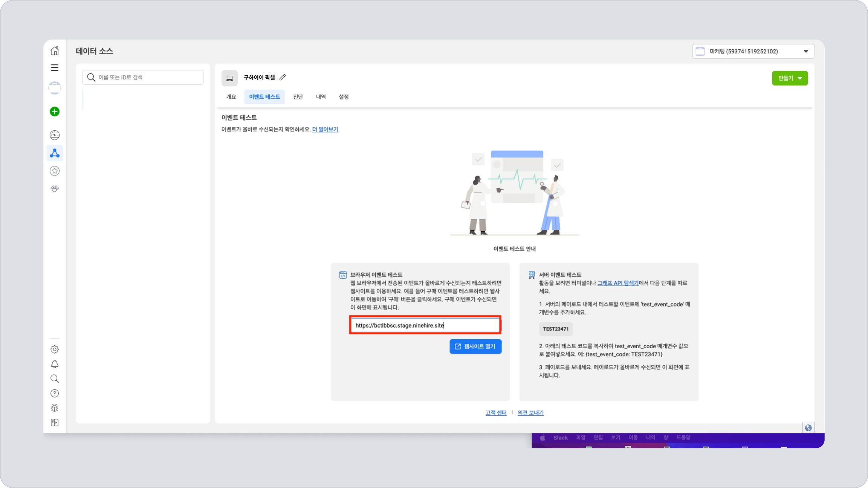Click the help question mark icon
This screenshot has width=868, height=488.
tap(55, 393)
